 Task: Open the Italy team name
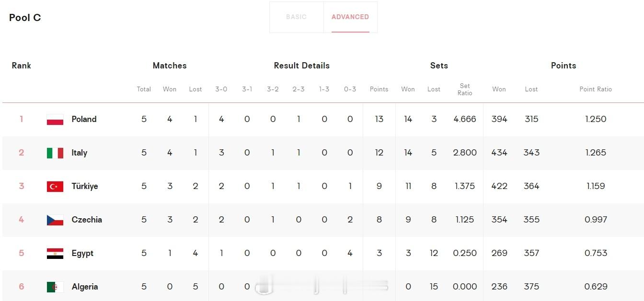click(80, 153)
